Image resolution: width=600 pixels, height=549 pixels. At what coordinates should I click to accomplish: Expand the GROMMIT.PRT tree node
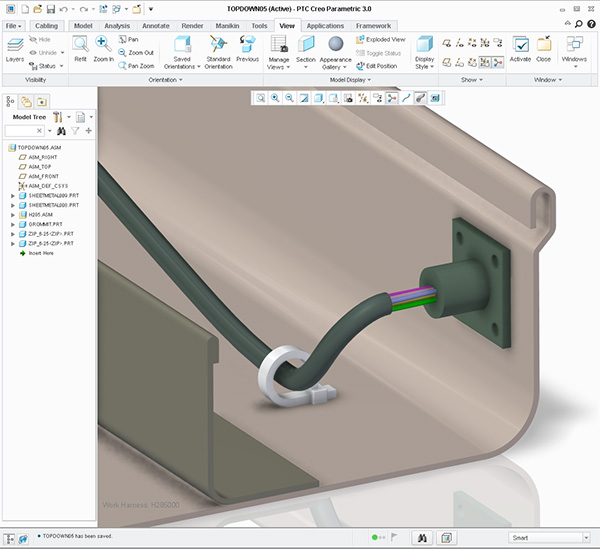coord(12,224)
